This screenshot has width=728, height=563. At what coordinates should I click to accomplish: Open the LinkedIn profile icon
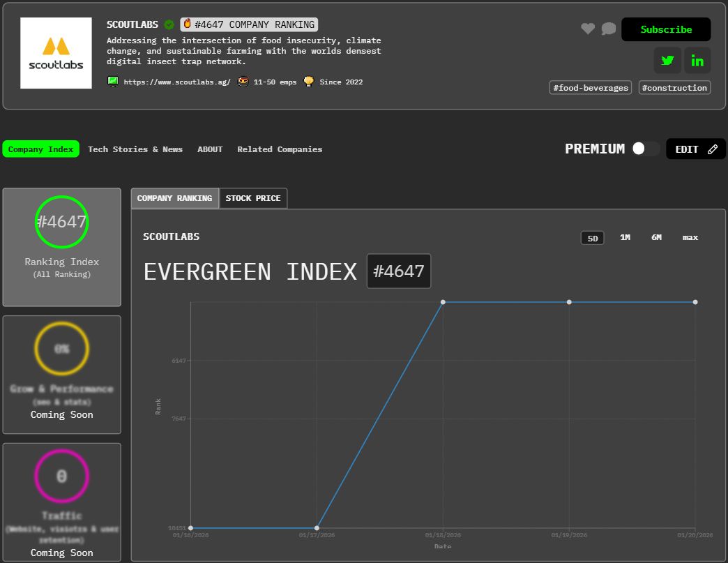697,61
